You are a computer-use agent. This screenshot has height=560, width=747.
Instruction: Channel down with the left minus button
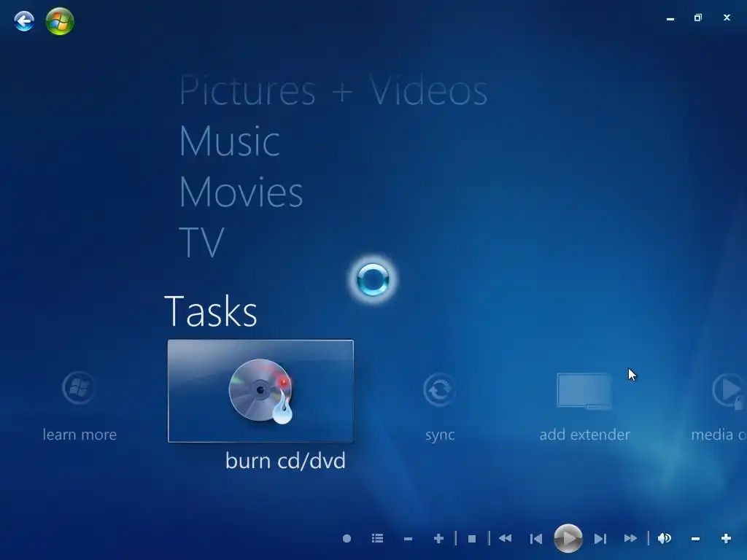(408, 539)
